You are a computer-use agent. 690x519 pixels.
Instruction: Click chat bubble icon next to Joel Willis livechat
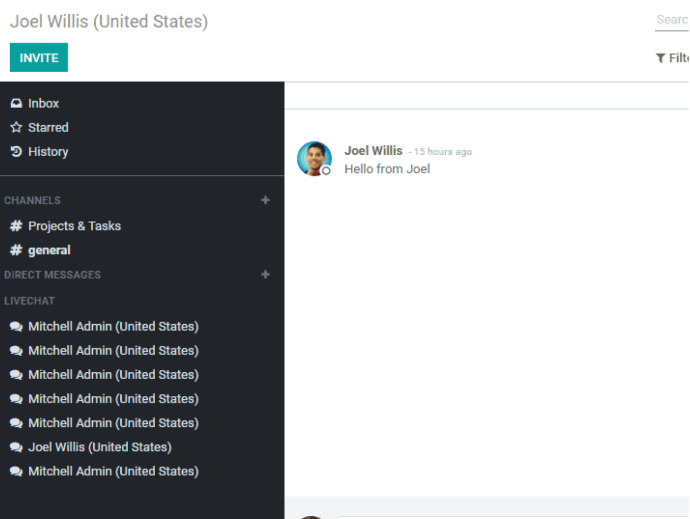[16, 447]
